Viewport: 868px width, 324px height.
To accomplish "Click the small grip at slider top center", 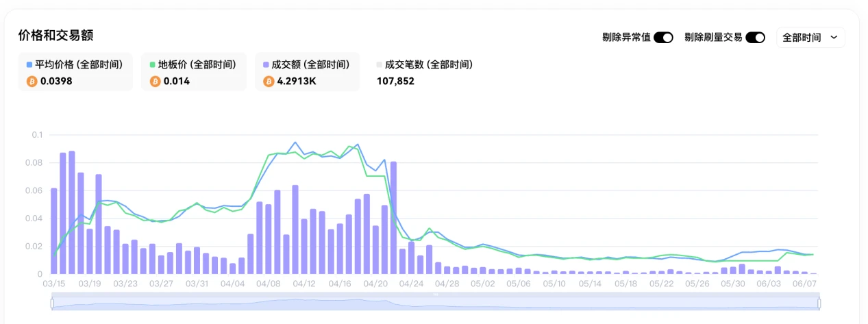I will tap(435, 294).
